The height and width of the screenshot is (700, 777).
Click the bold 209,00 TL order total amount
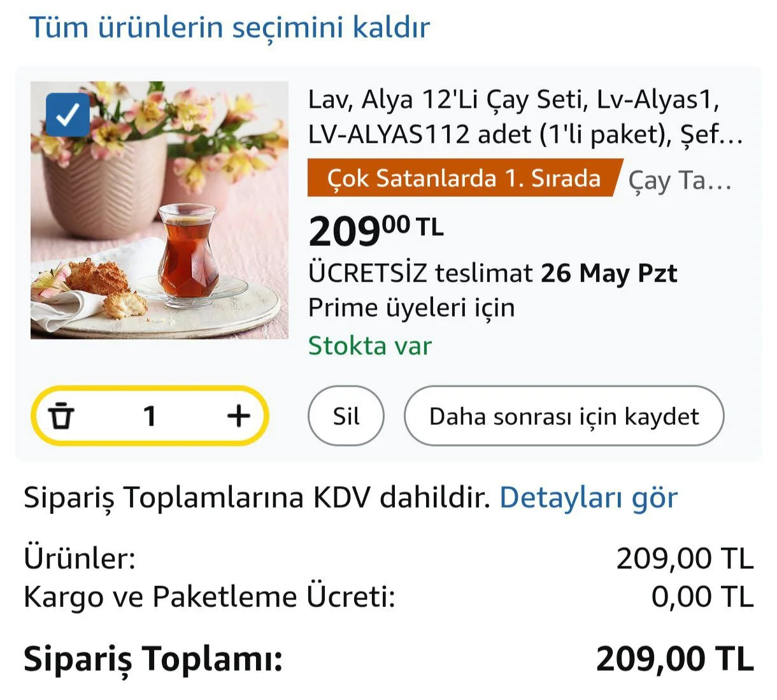(x=674, y=659)
